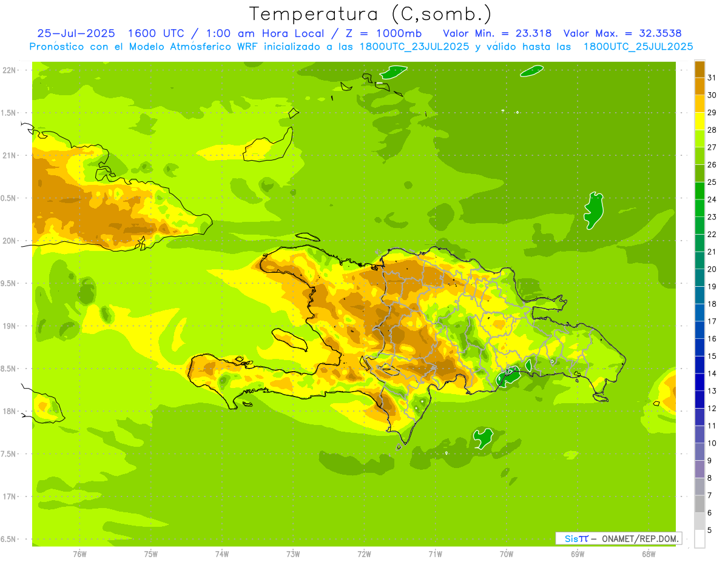This screenshot has height=562, width=728.
Task: Click the "ONAMET/REP.DOM." credit label
Action: (641, 538)
